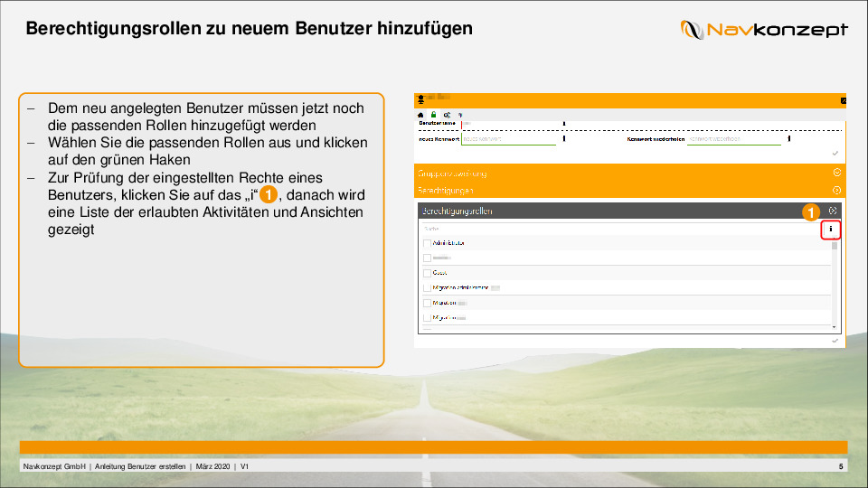Click the Benutzername input field

(x=509, y=125)
